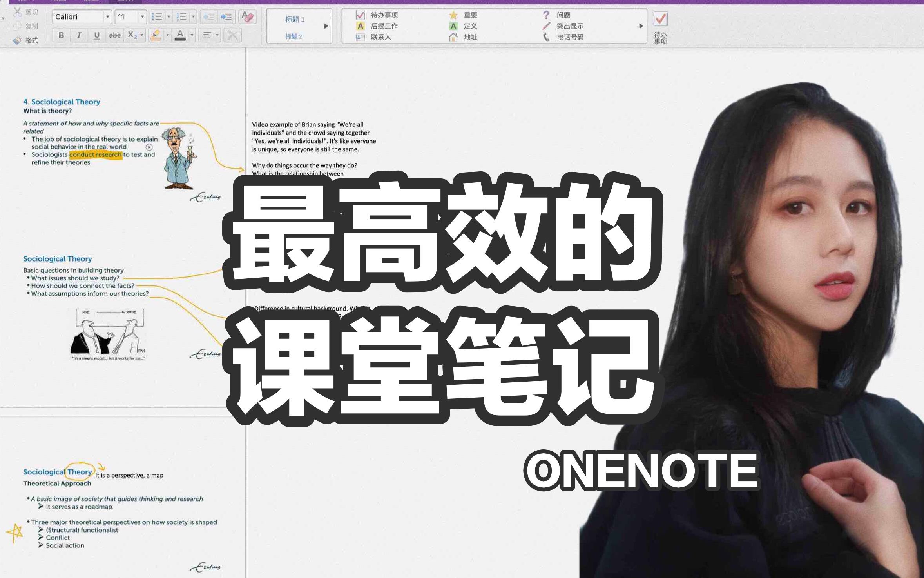924x578 pixels.
Task: Click the "It is a perspective, a map" note
Action: point(129,476)
